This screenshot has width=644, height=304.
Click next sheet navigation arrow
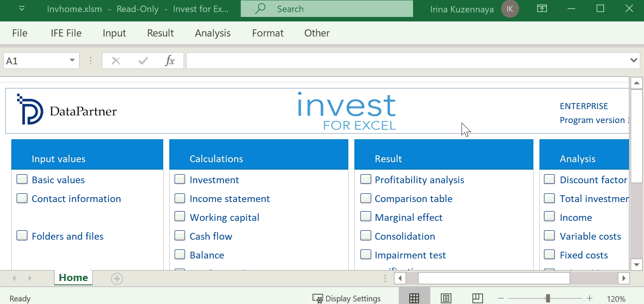coord(30,278)
